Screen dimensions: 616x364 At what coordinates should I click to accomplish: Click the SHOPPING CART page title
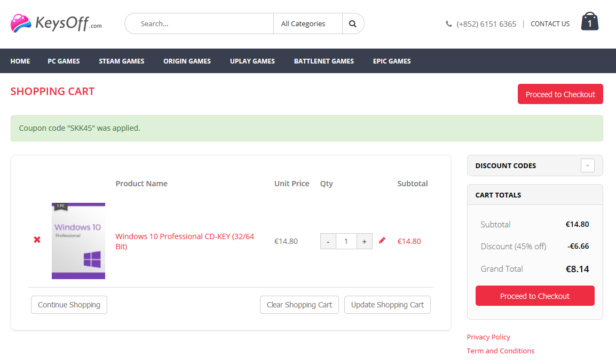53,91
